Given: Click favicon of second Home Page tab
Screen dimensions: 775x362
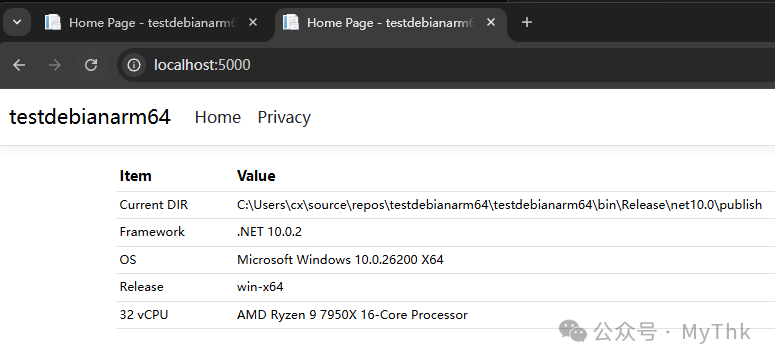Looking at the screenshot, I should pyautogui.click(x=291, y=22).
